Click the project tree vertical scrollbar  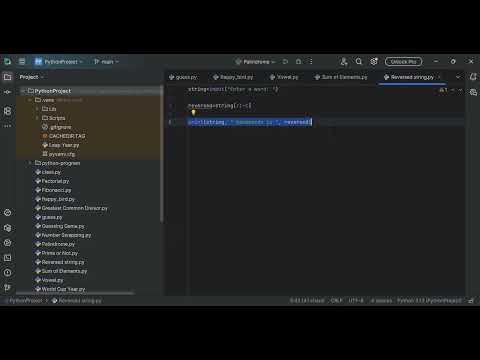162,154
